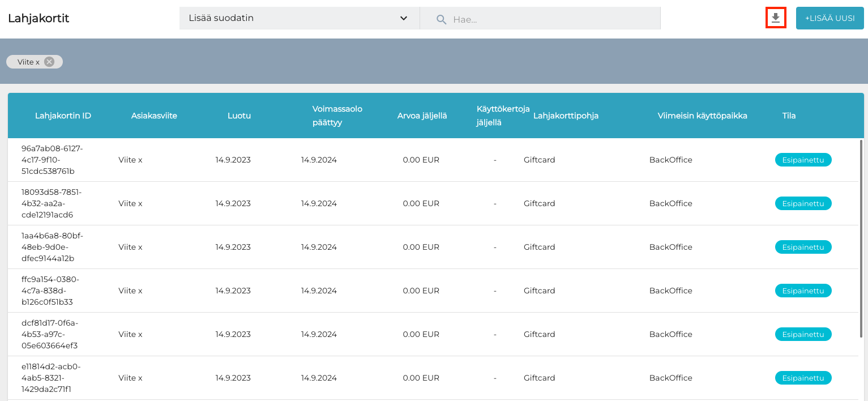Screen dimensions: 868x401
Task: Open gift card 96a7ab08-6127 row
Action: [52, 160]
